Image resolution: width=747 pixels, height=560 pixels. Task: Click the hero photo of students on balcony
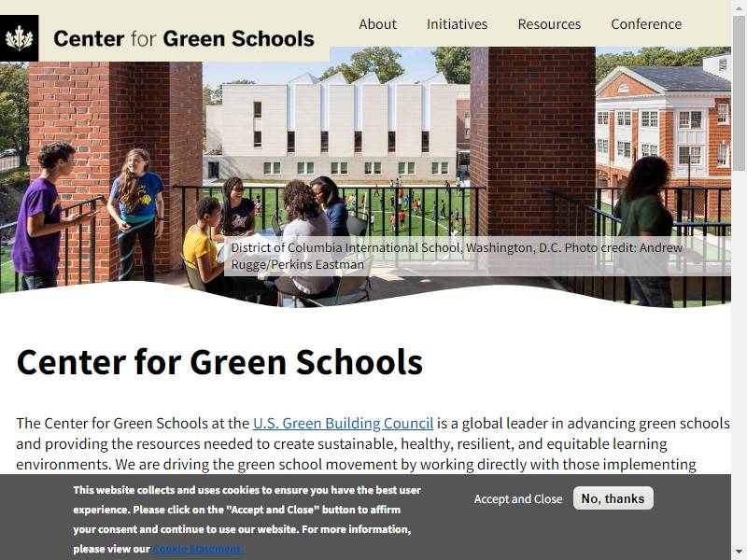(365, 177)
